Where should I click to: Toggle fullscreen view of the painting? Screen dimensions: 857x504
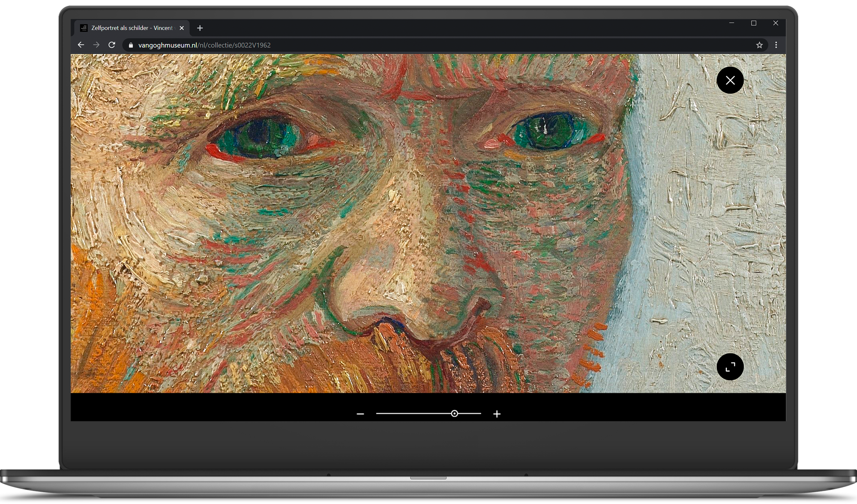tap(730, 367)
